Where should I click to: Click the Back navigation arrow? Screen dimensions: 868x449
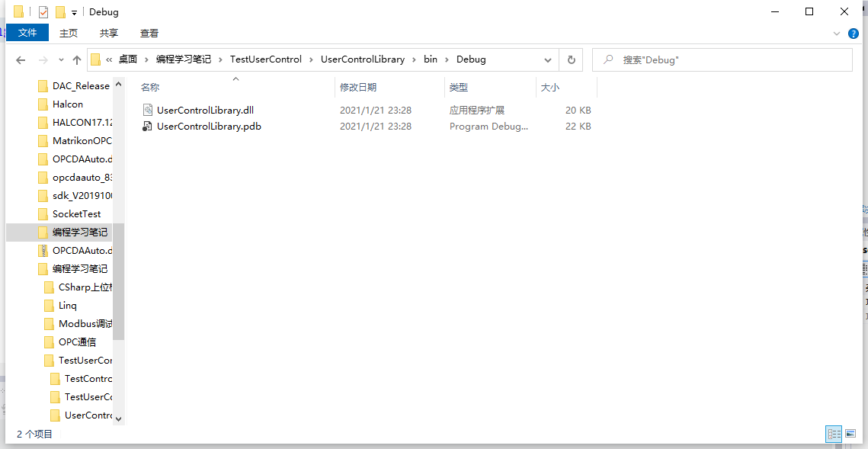coord(21,59)
